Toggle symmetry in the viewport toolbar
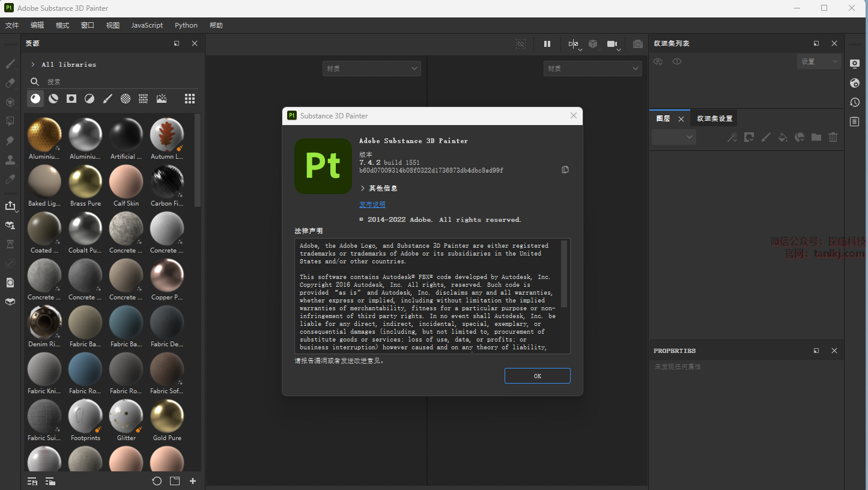 pyautogui.click(x=574, y=44)
